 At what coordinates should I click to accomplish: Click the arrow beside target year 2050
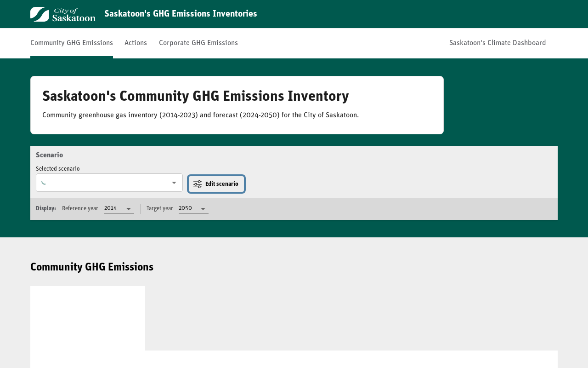[203, 209]
